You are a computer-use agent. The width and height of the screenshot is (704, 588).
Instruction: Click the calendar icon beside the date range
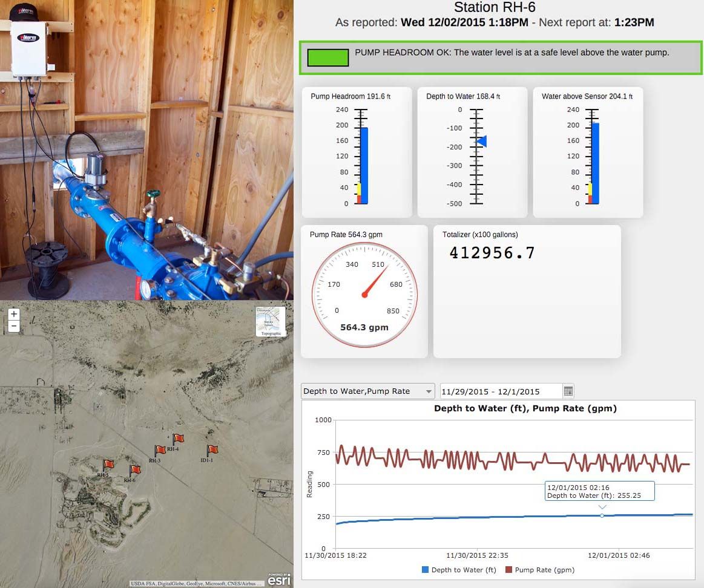pyautogui.click(x=568, y=391)
